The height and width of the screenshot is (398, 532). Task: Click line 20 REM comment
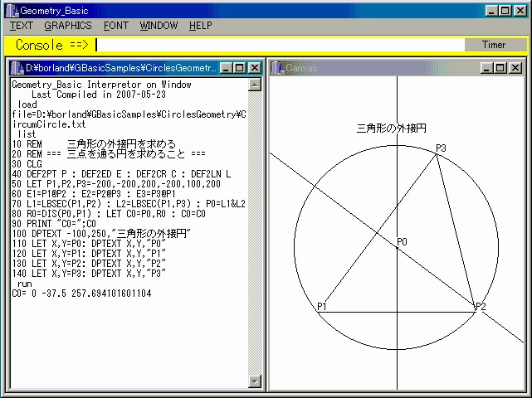[109, 154]
